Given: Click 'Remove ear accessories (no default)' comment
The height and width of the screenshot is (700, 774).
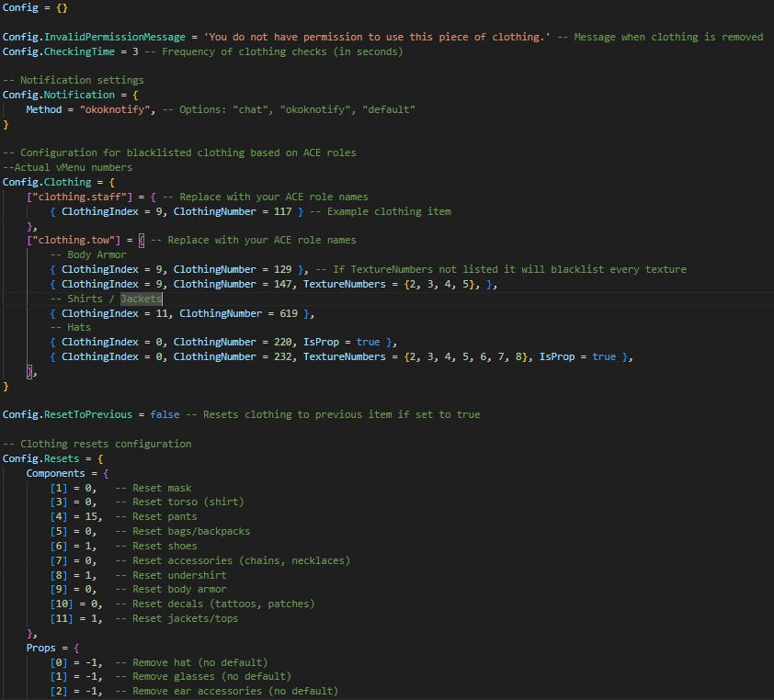Looking at the screenshot, I should tap(235, 691).
